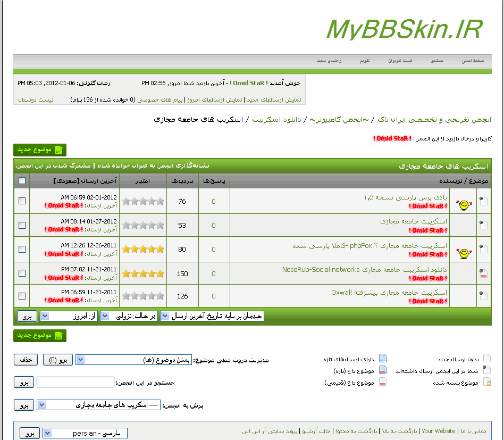Go to لیست کاربران in the top menu
This screenshot has height=440, width=504.
point(399,61)
